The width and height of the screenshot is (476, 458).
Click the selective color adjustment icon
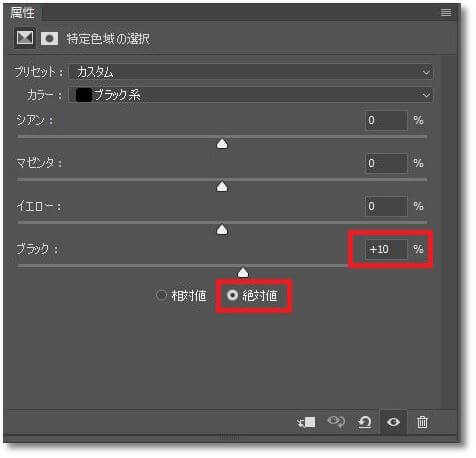pos(25,38)
